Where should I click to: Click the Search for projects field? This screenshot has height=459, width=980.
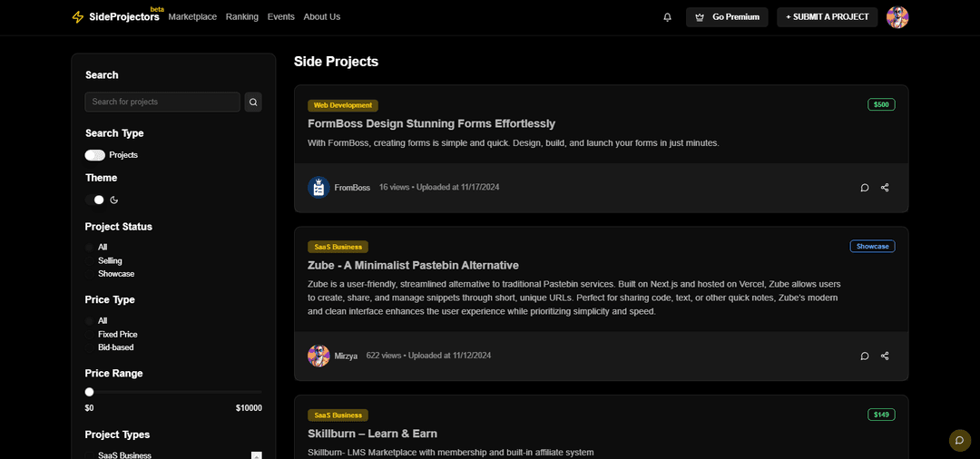(162, 103)
